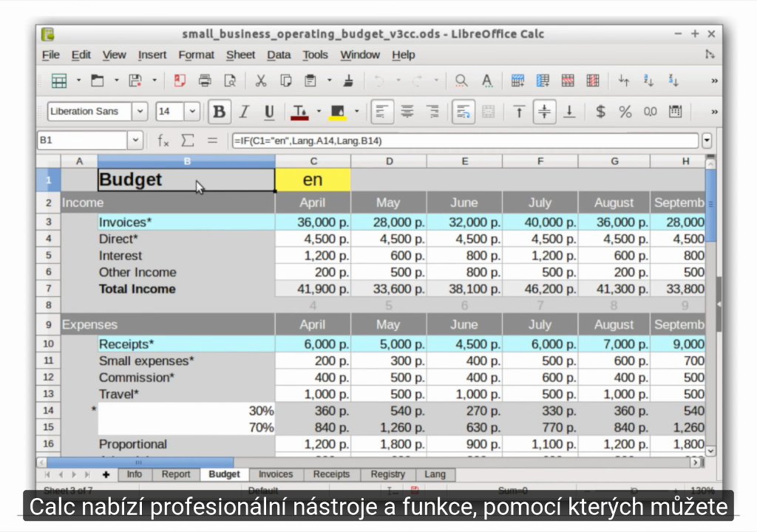Open the Background Color dropdown arrow
The image size is (757, 532).
click(x=357, y=112)
